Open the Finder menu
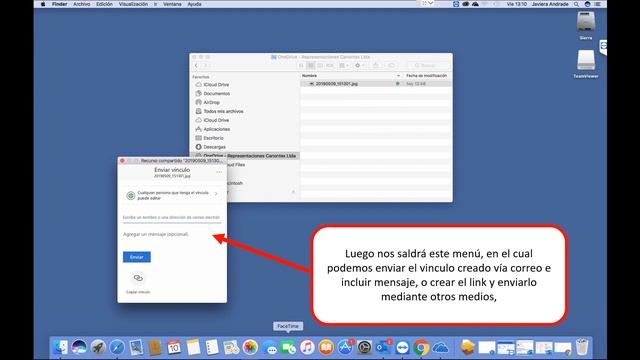640x360 pixels. click(60, 4)
